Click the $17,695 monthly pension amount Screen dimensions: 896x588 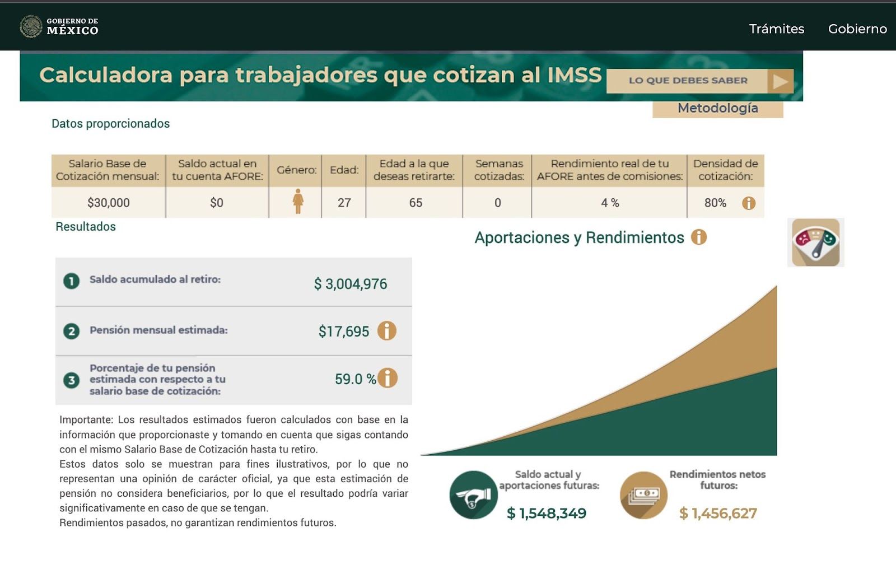[x=344, y=332]
